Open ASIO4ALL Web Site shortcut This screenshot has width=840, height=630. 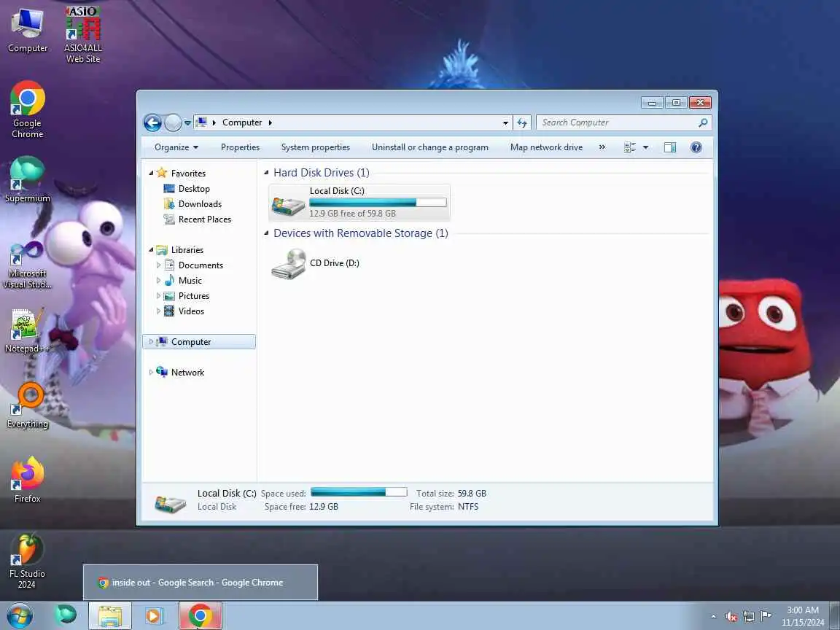pyautogui.click(x=83, y=35)
